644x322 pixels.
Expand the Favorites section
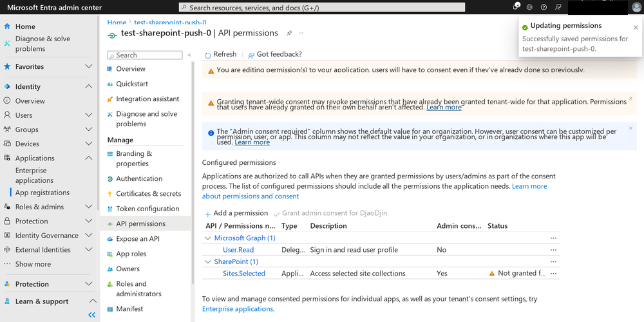coord(89,66)
